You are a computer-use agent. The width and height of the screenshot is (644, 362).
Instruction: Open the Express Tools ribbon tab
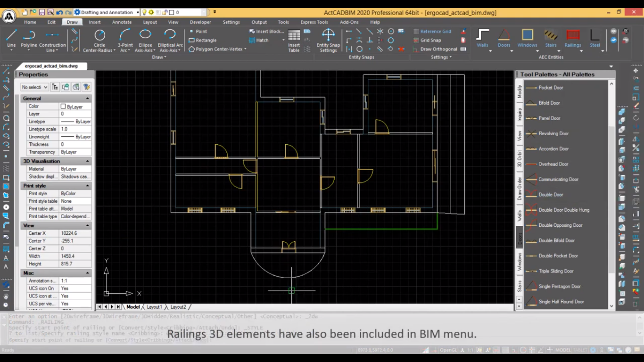tap(314, 22)
